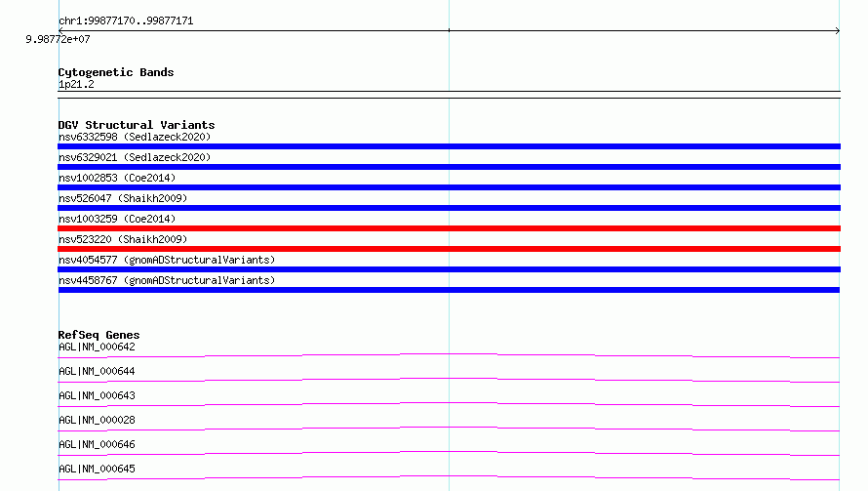868x491 pixels.
Task: Click the red bar for nsv1003259
Action: (449, 228)
